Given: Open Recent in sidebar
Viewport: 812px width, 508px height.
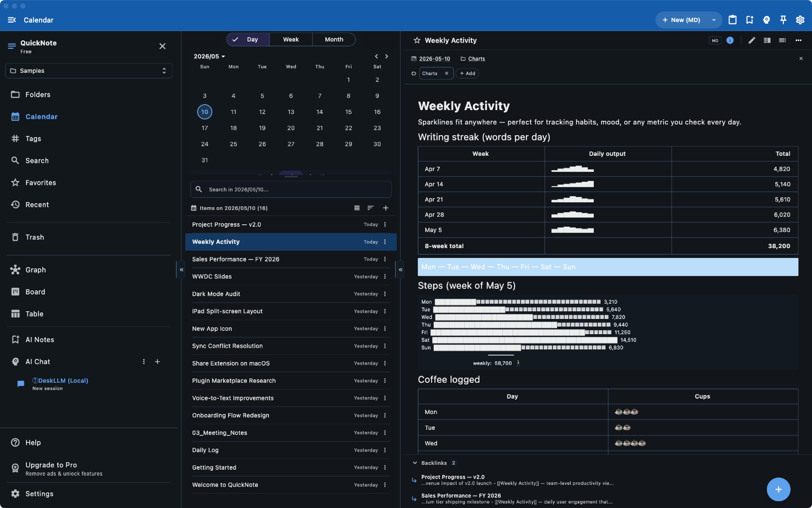Looking at the screenshot, I should (89, 204).
